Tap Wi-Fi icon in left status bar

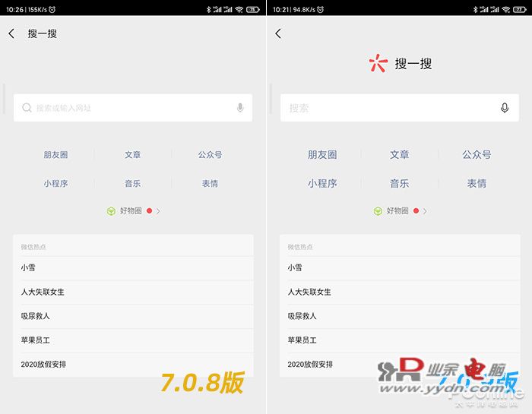coord(239,9)
